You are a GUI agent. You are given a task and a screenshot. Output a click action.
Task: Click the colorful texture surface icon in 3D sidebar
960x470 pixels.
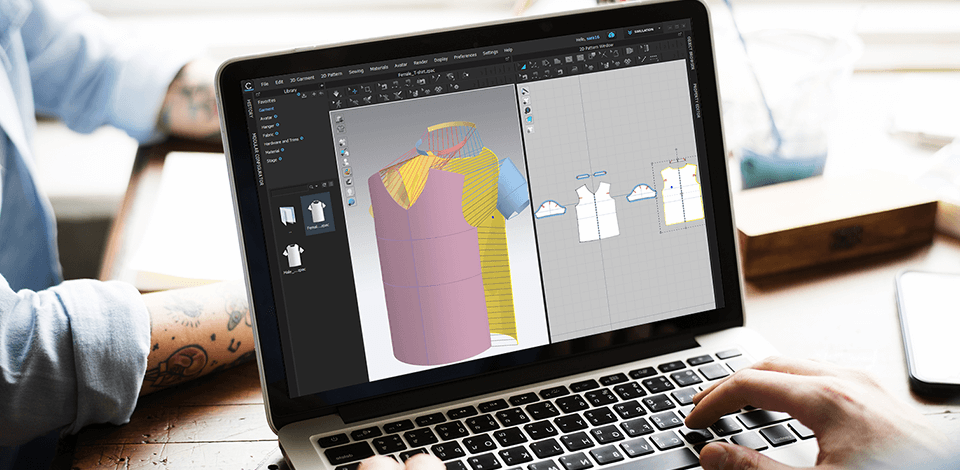347,172
